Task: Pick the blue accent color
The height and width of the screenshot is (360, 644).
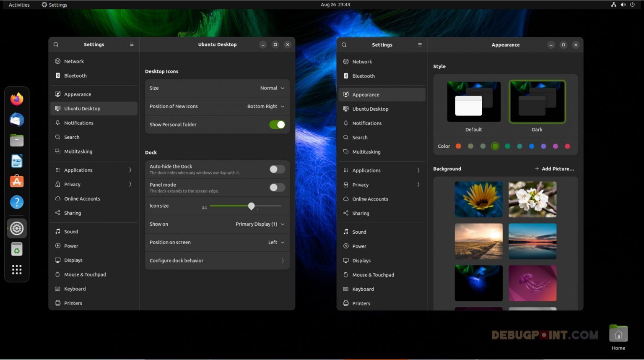Action: coord(531,146)
